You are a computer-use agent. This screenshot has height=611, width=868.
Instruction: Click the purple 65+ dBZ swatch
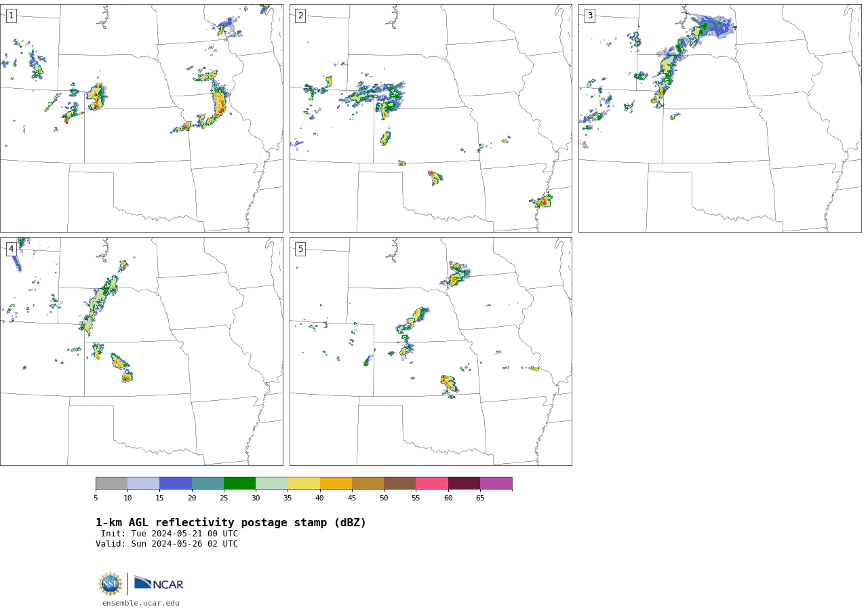coord(496,483)
